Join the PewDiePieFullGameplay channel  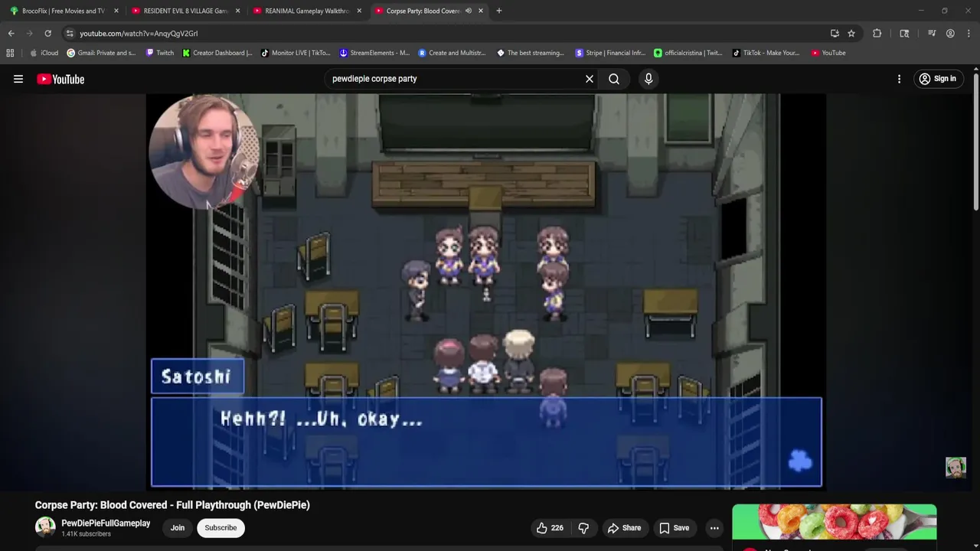(178, 528)
